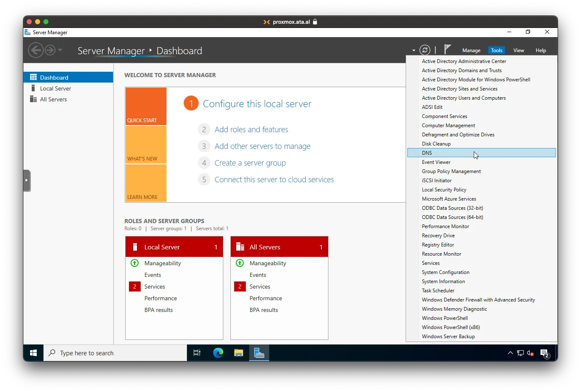Expand the small dropdown arrow beside refresh

[414, 50]
